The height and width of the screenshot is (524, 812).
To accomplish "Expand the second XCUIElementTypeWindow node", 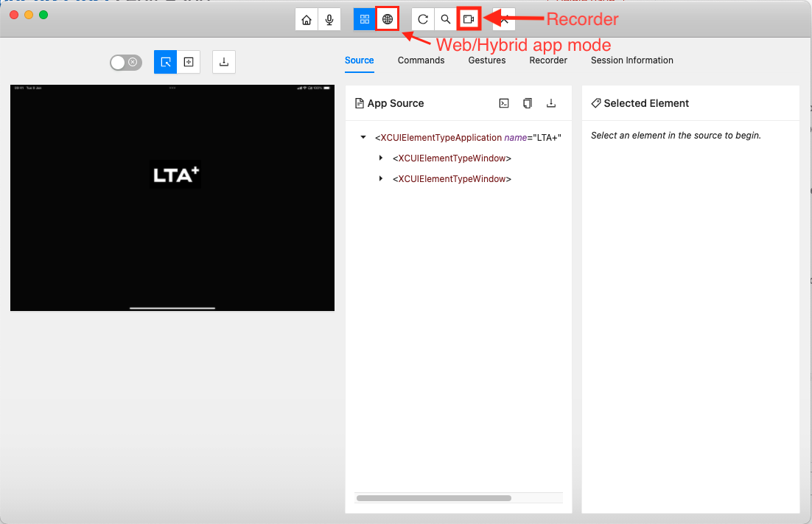I will point(381,179).
